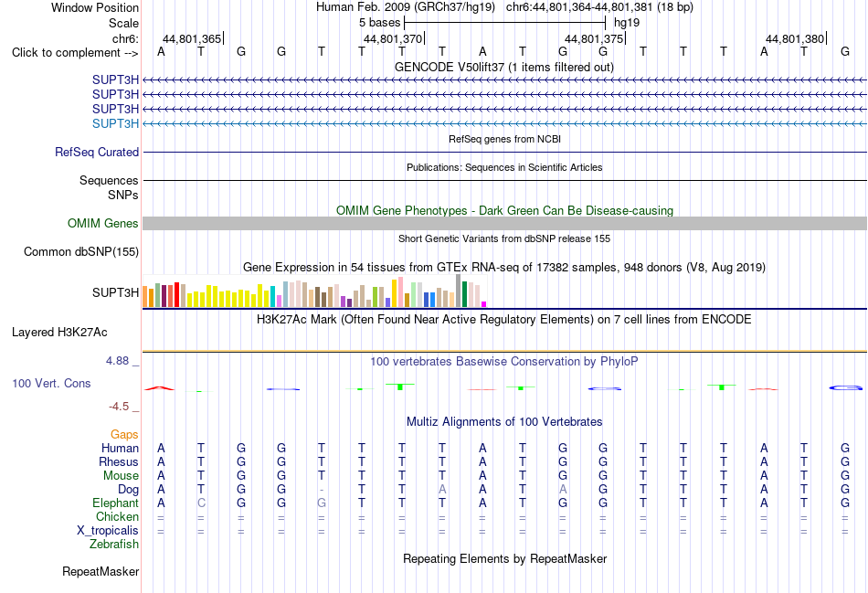Select the X_tropicalis alignment row label
This screenshot has height=593, width=868.
(108, 531)
